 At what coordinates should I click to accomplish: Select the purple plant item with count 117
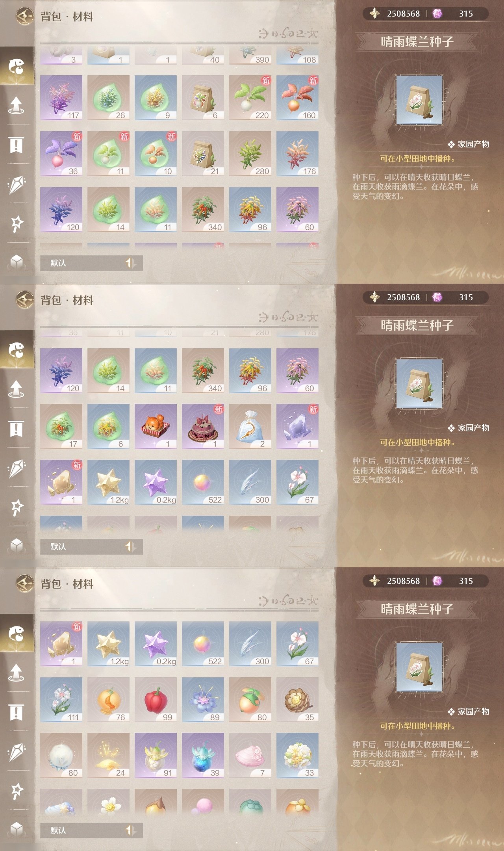pos(61,98)
